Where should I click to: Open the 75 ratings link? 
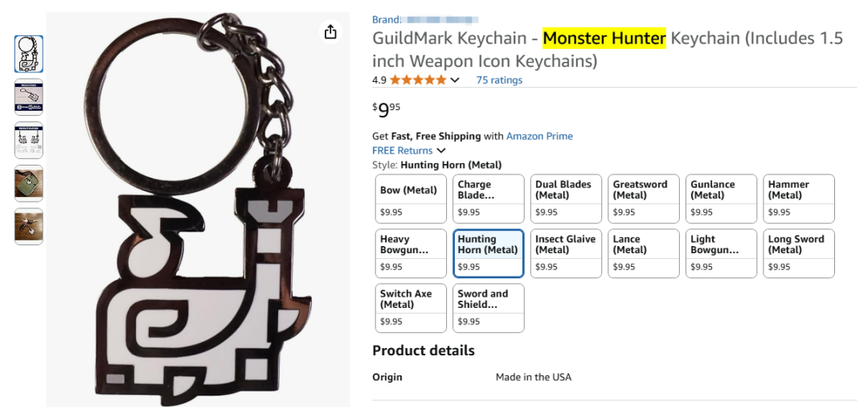pos(499,80)
